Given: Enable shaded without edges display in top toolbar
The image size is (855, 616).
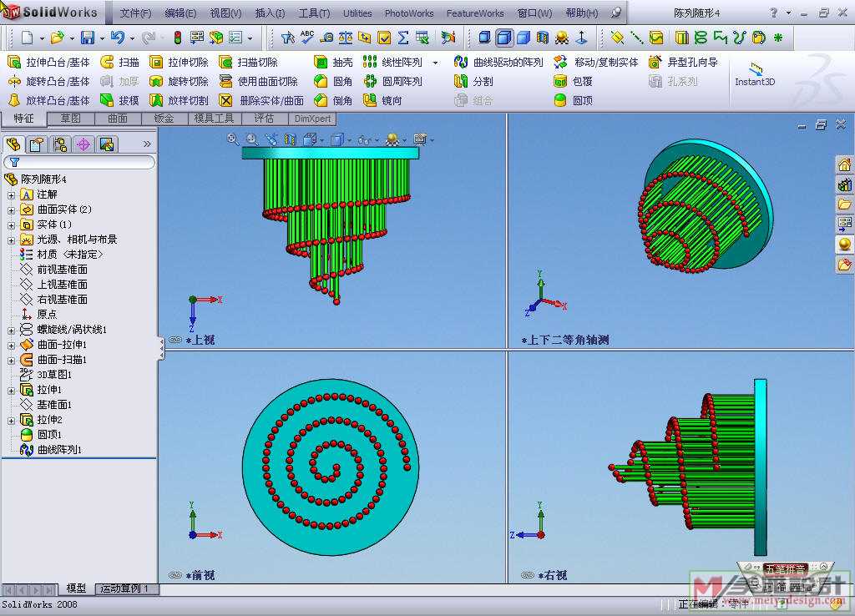Looking at the screenshot, I should 524,37.
